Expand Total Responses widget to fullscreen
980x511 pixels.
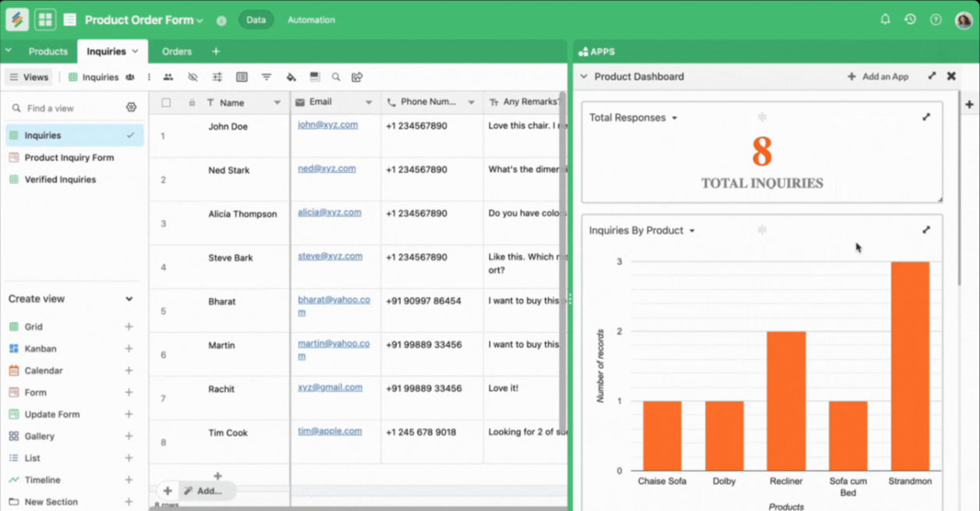pos(926,117)
